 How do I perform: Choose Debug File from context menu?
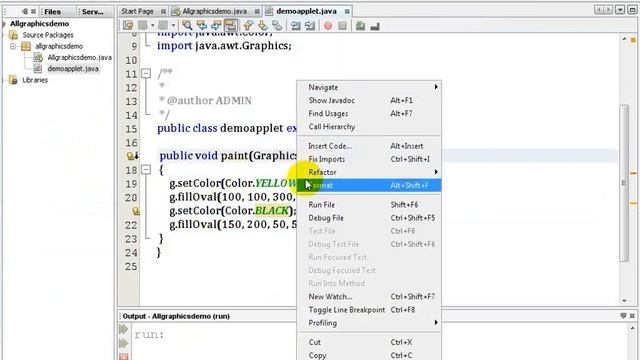click(x=369, y=218)
